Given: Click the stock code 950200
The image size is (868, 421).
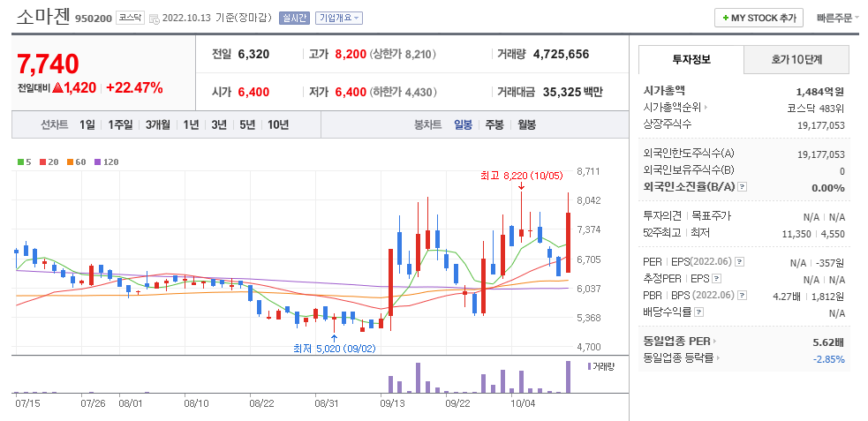Looking at the screenshot, I should 93,19.
